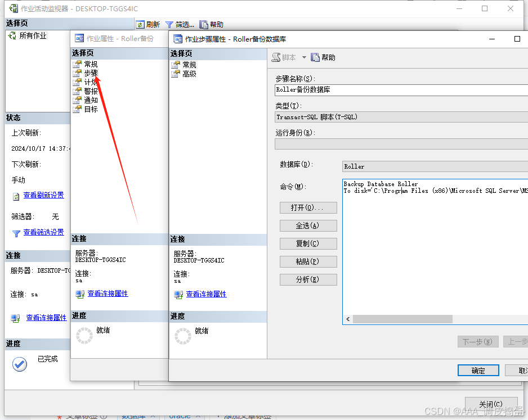Select 警报 page in 作业属性 window
Screen dimensions: 528x420
tap(91, 91)
